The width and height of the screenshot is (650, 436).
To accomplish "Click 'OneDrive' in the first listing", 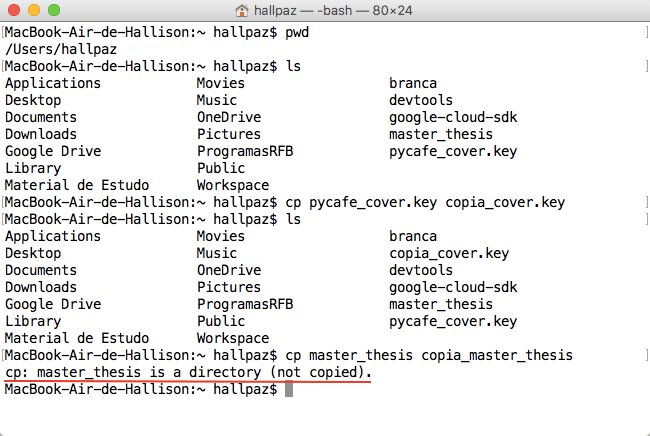I will click(229, 117).
